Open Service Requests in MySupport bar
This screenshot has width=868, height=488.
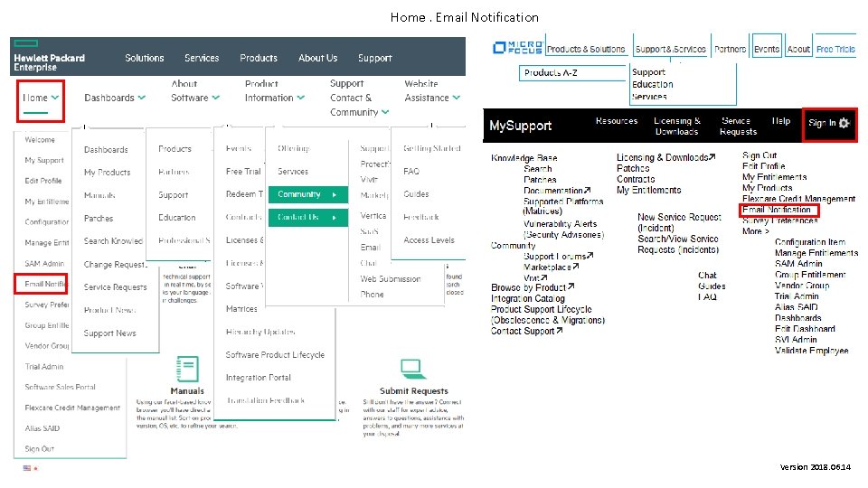click(738, 127)
